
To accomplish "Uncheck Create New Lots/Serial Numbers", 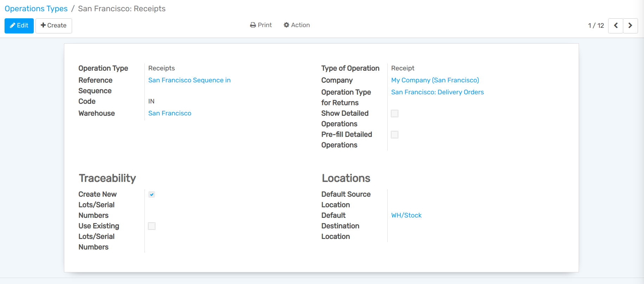I will tap(152, 194).
